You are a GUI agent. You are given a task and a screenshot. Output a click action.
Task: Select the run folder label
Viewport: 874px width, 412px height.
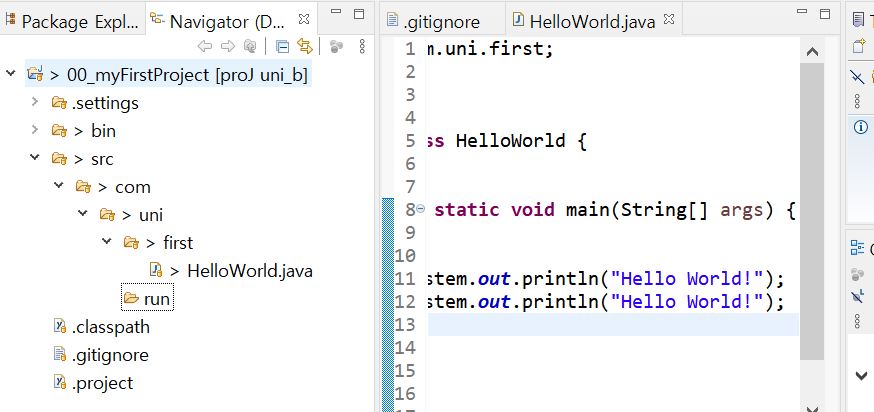coord(157,299)
